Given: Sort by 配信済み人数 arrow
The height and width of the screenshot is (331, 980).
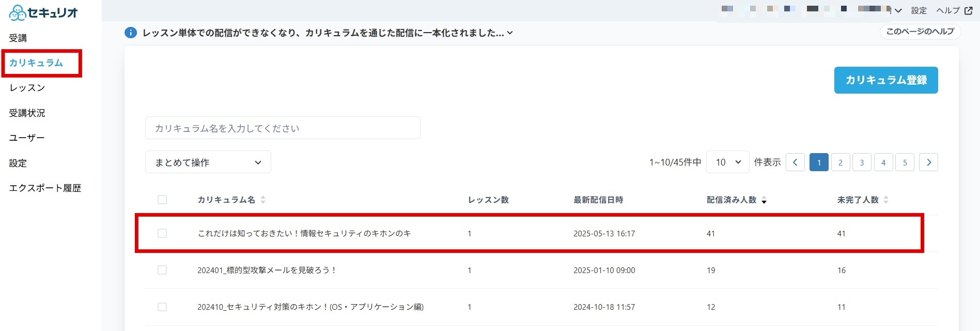Looking at the screenshot, I should (x=764, y=200).
